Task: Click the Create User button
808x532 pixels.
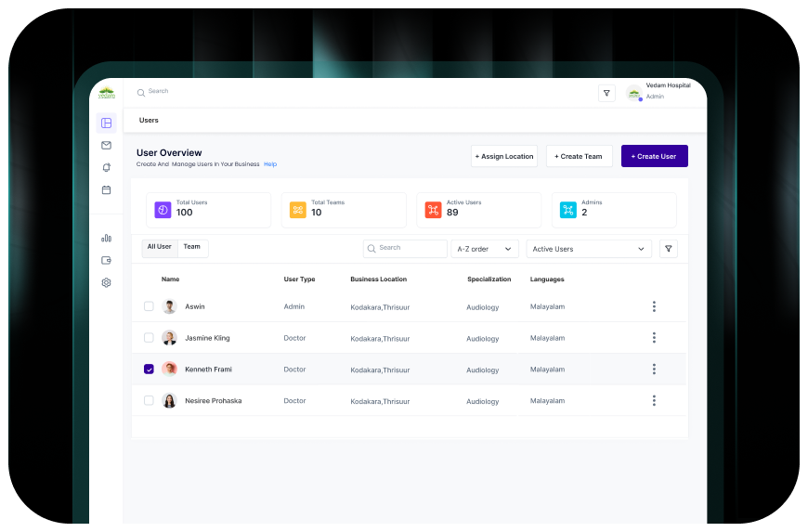Action: coord(654,156)
